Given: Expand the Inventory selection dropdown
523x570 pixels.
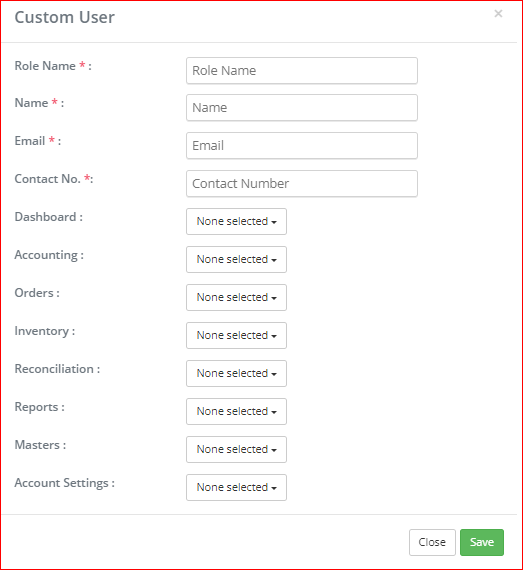Looking at the screenshot, I should pyautogui.click(x=236, y=336).
